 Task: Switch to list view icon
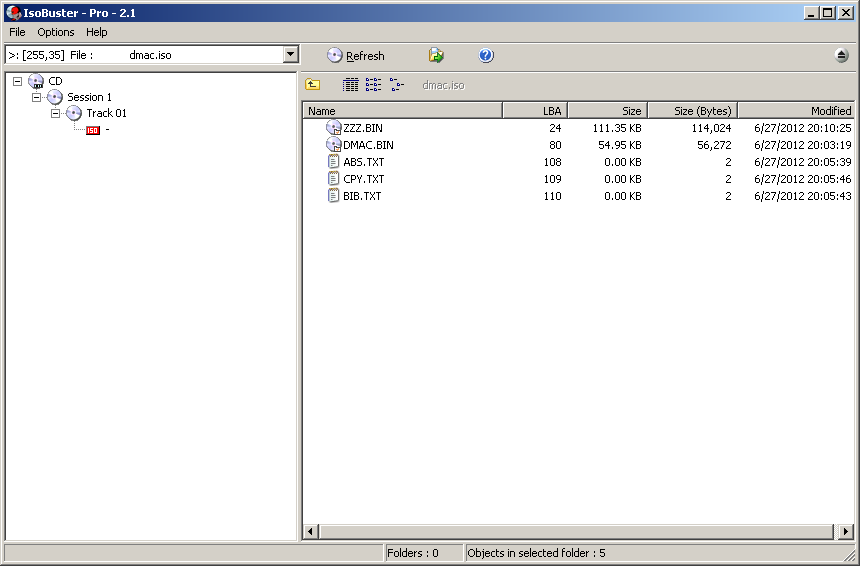click(374, 84)
